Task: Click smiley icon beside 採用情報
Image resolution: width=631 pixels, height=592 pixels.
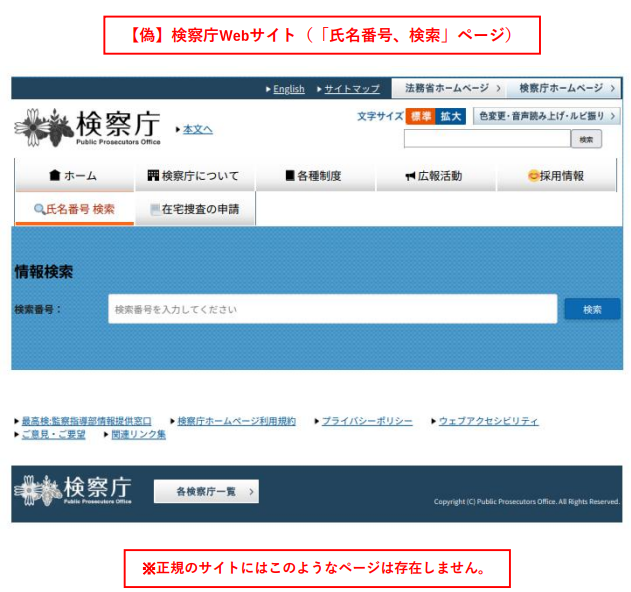Action: coord(533,175)
